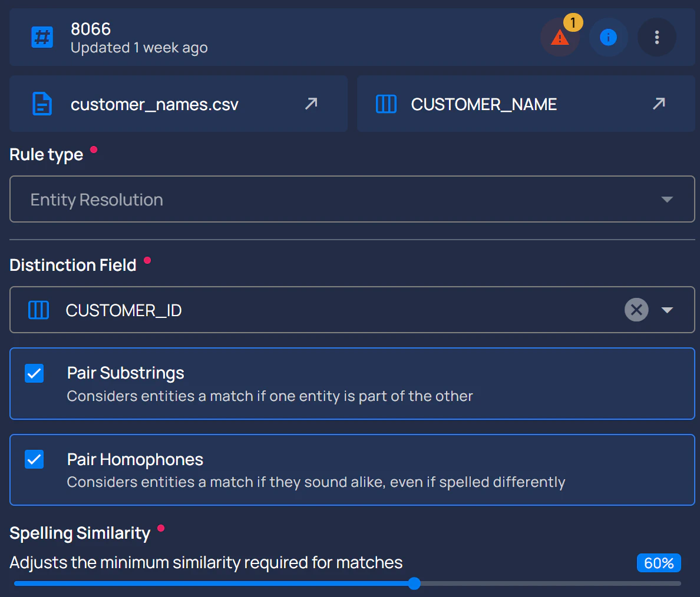This screenshot has height=597, width=700.
Task: Uncheck the Pair Substrings checkbox
Action: click(x=34, y=373)
